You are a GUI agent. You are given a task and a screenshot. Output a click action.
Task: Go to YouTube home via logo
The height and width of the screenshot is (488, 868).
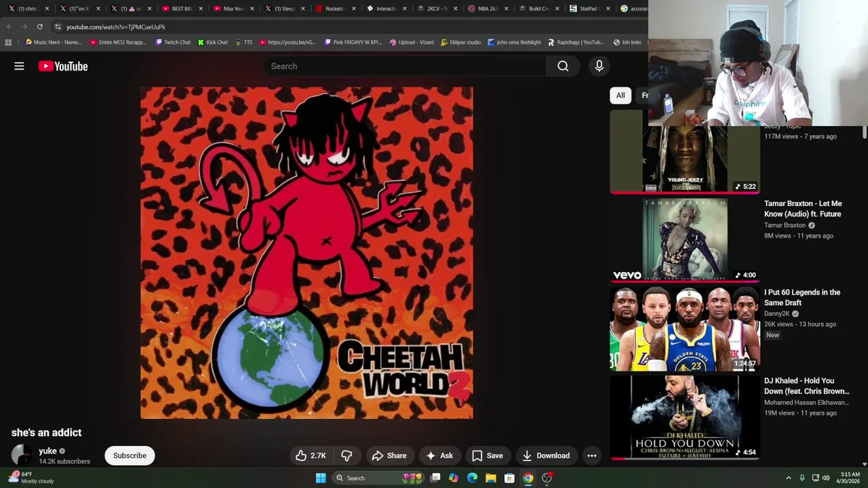coord(63,66)
